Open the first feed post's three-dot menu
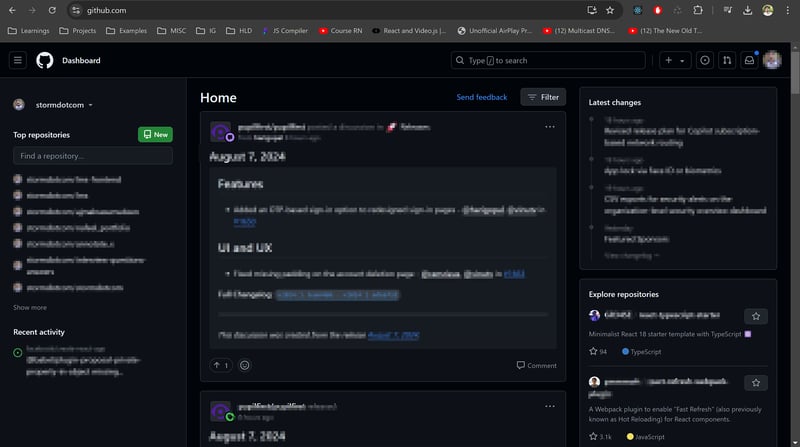This screenshot has height=447, width=800. pyautogui.click(x=549, y=128)
